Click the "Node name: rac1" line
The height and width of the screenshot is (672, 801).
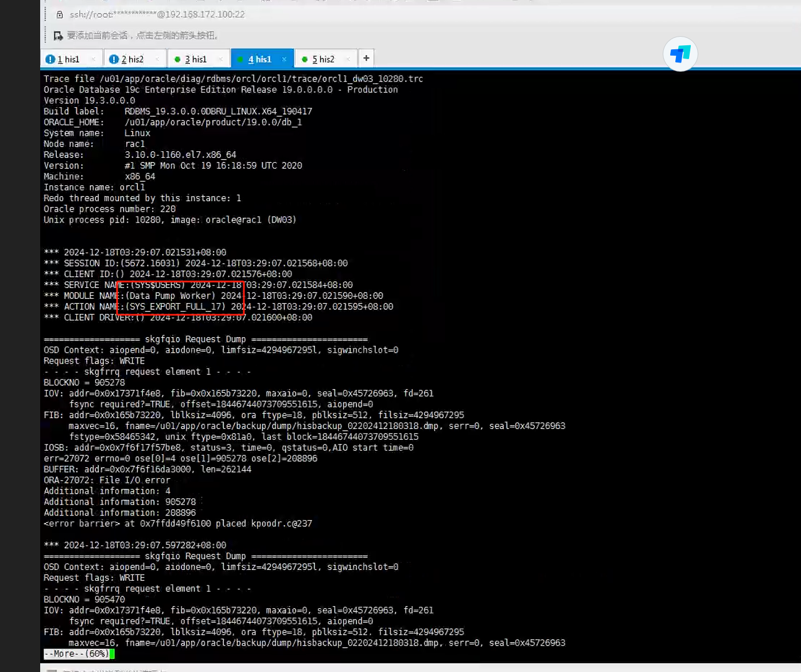click(94, 144)
